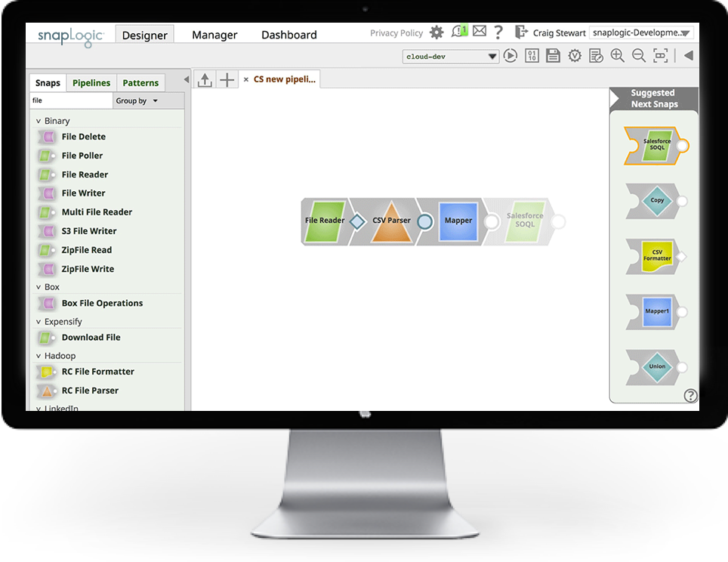Save the pipeline with the disk icon
Viewport: 728px width, 562px height.
[553, 56]
